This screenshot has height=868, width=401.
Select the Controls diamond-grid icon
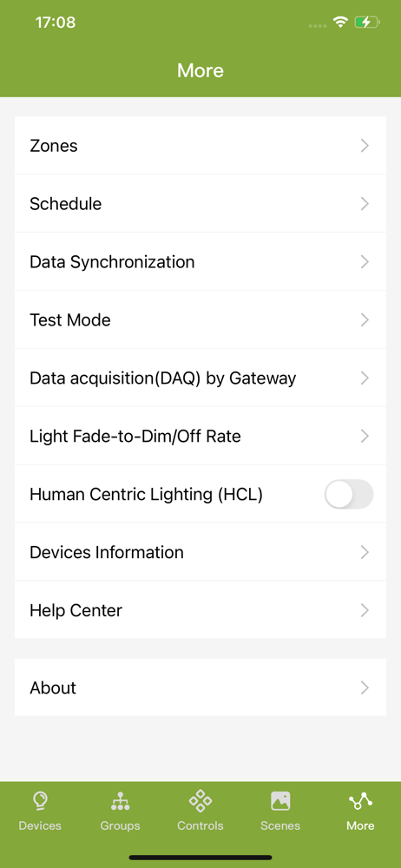pos(200,800)
